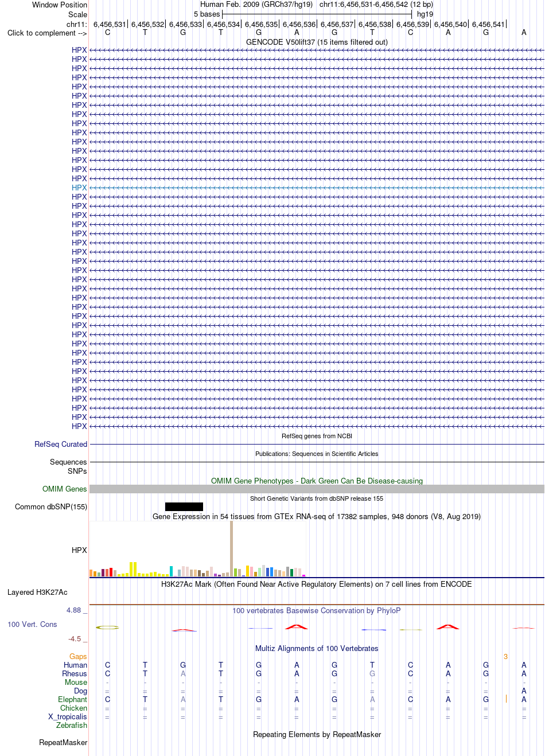545x756 pixels.
Task: Click '100 vertebrates Basewise Conservation by PhyloP' title
Action: click(x=317, y=610)
